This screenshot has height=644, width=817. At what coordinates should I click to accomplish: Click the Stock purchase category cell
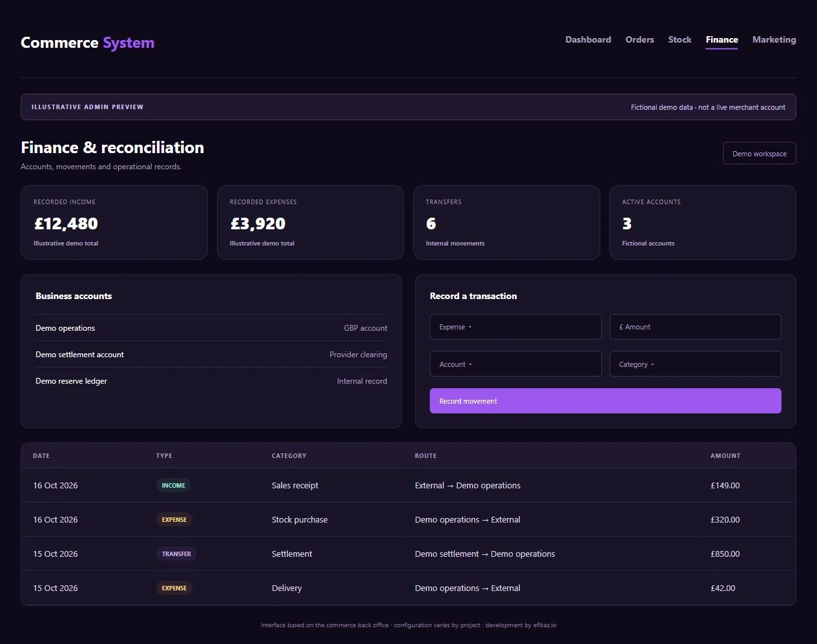[x=300, y=520]
